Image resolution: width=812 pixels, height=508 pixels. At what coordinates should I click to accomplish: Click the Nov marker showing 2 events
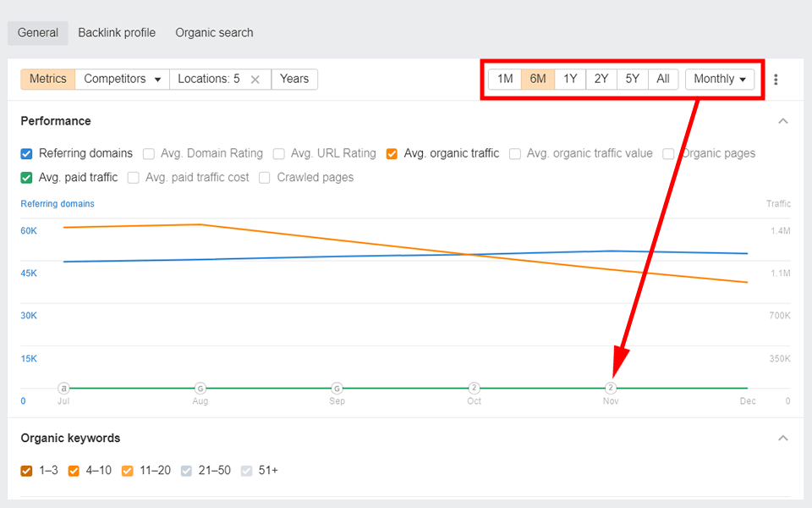(x=611, y=388)
